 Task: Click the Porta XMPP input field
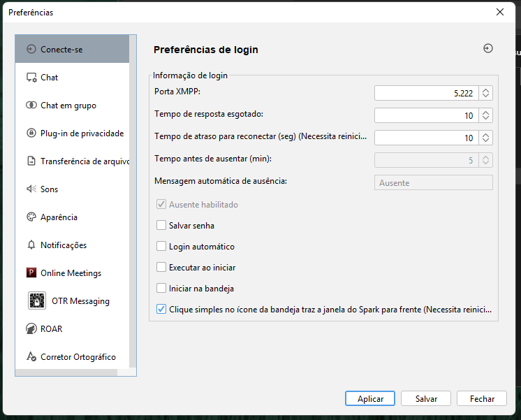427,93
